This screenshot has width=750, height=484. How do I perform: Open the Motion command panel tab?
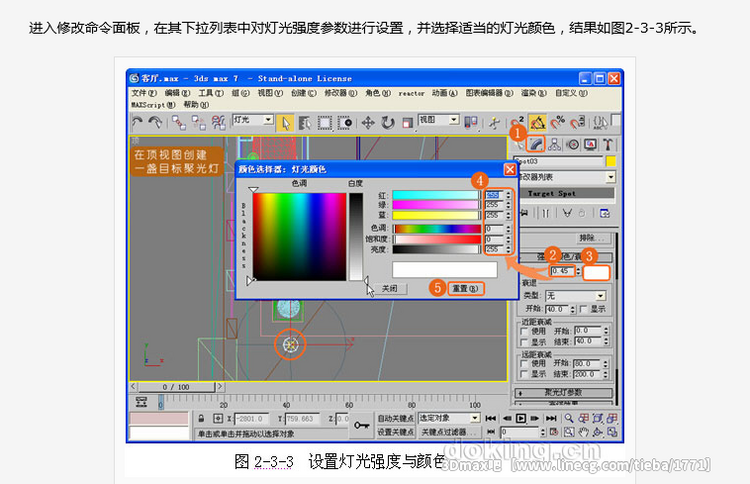pos(573,144)
